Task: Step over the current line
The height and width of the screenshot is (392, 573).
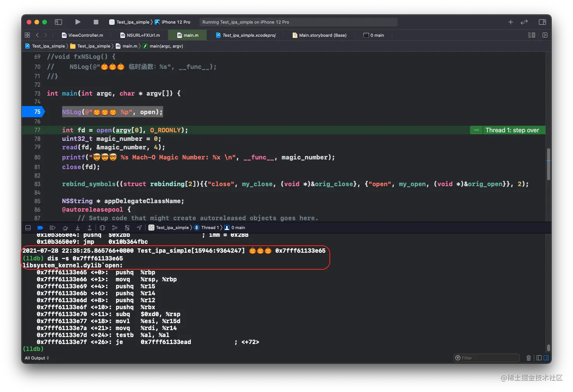Action: (x=65, y=228)
